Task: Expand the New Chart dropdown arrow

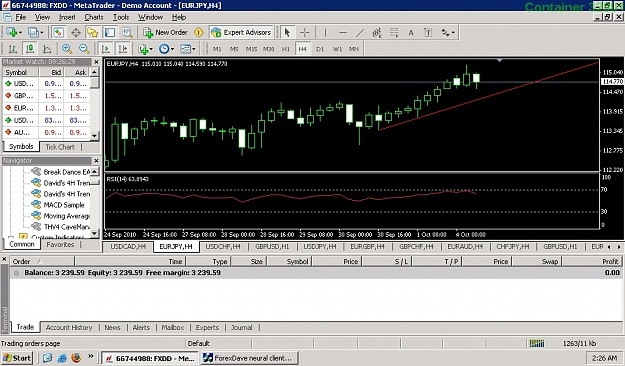Action: tap(20, 33)
